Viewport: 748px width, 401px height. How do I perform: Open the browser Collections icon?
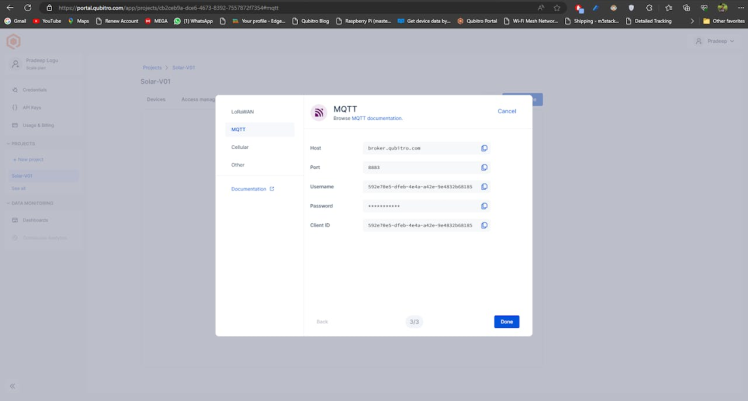tap(686, 8)
